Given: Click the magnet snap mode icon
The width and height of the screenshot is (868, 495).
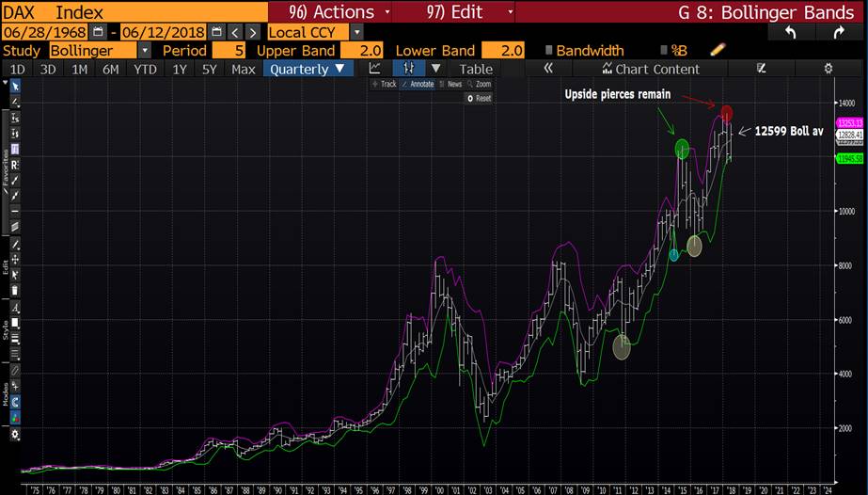Looking at the screenshot, I should click(15, 402).
